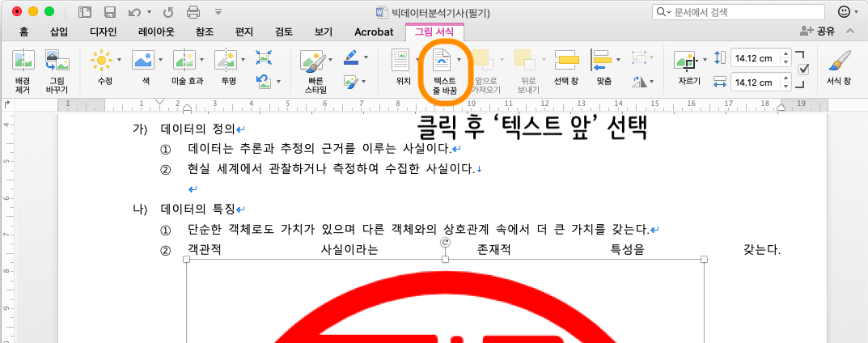Screen dimensions: 868x343
Task: Open the Acrobat tab
Action: (374, 32)
